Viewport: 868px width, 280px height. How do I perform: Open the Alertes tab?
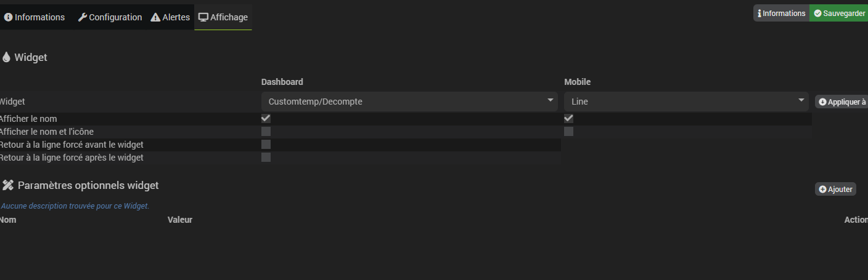(170, 17)
